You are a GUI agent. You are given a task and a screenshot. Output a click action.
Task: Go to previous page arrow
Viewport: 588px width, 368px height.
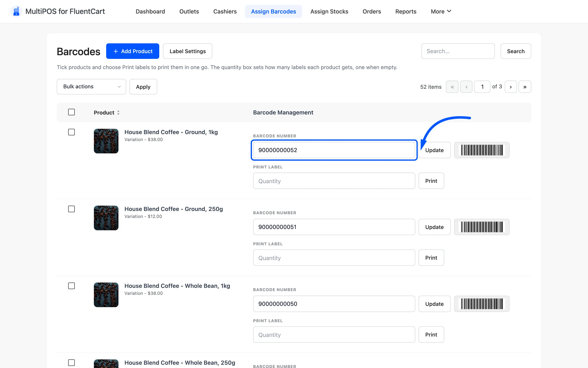click(466, 87)
